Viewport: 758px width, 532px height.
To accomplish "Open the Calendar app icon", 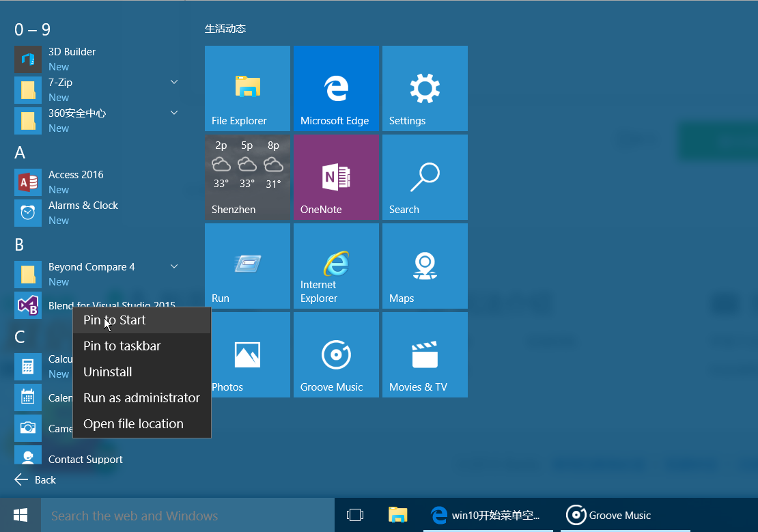I will click(28, 397).
